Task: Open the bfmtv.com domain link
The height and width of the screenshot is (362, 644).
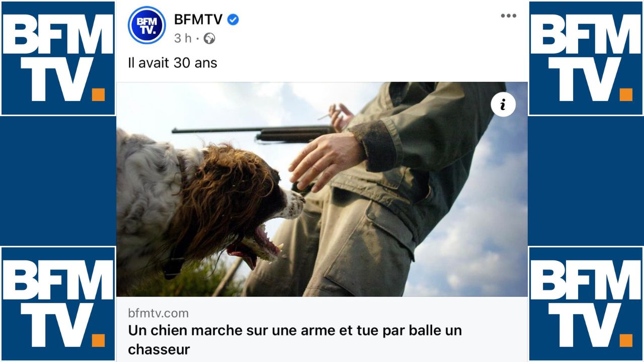Action: [158, 313]
